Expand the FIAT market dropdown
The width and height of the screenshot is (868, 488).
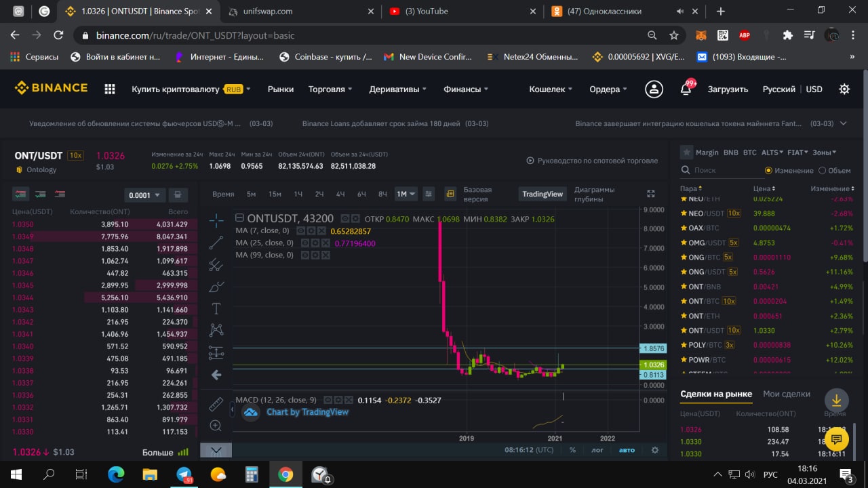pyautogui.click(x=797, y=152)
